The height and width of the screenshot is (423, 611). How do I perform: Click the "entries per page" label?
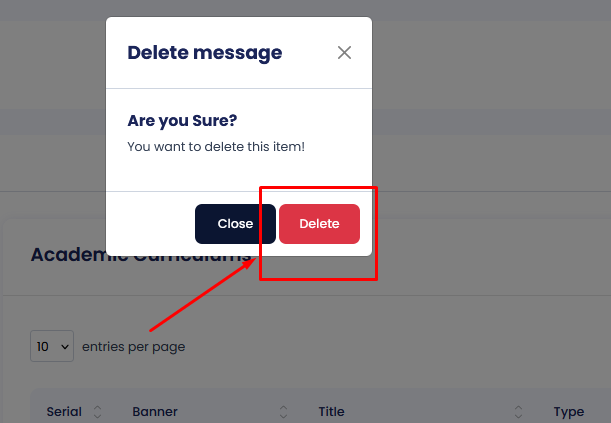[x=133, y=347]
